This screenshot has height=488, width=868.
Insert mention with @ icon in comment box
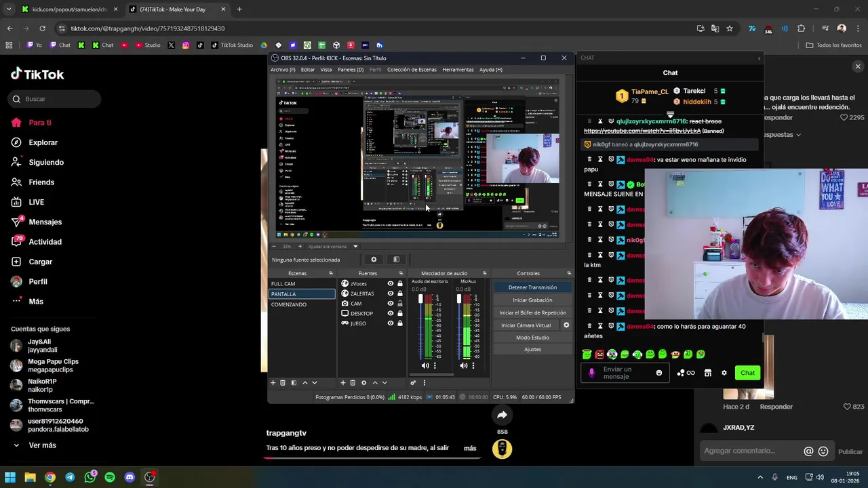coord(808,451)
